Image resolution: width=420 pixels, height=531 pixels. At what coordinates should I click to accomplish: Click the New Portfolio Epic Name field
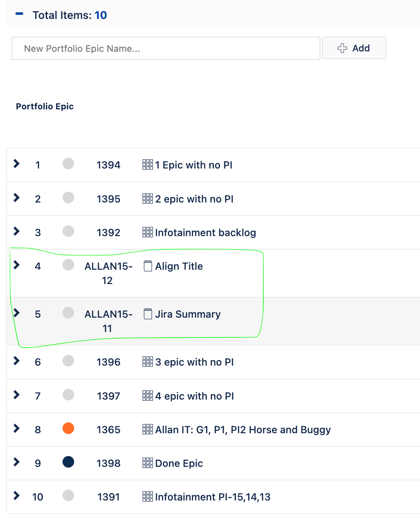coord(166,48)
